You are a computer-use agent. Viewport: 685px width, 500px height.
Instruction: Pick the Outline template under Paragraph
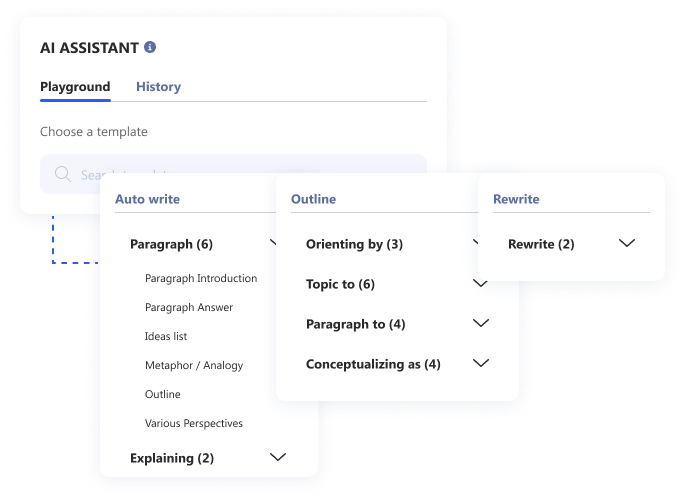click(163, 394)
